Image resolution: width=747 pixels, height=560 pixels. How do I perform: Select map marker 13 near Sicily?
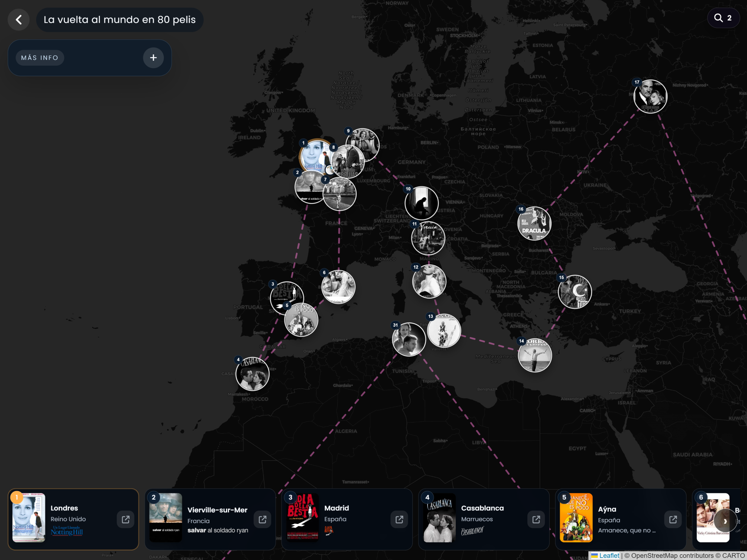coord(444,331)
